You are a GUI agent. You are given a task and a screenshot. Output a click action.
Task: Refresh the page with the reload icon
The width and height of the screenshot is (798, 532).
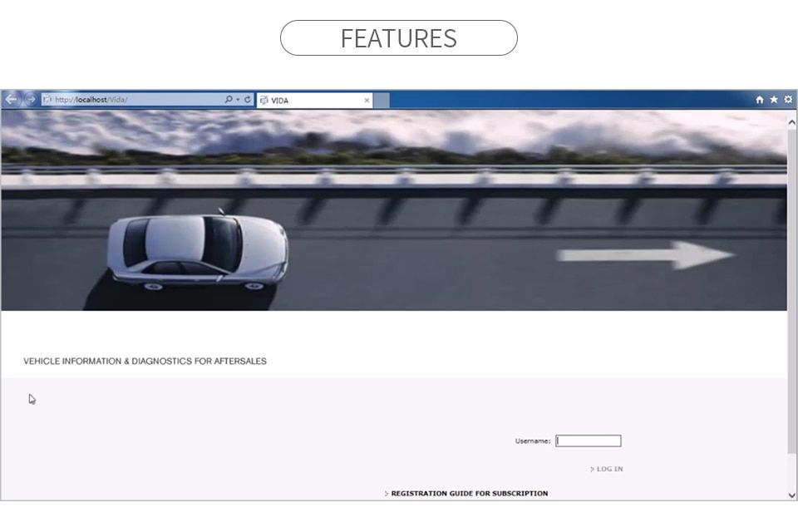[247, 100]
